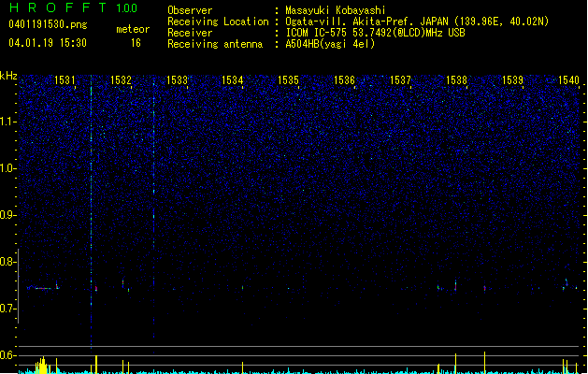Click the 1.0 kHz frequency label
Viewport: 588px width, 374px height.
8,168
